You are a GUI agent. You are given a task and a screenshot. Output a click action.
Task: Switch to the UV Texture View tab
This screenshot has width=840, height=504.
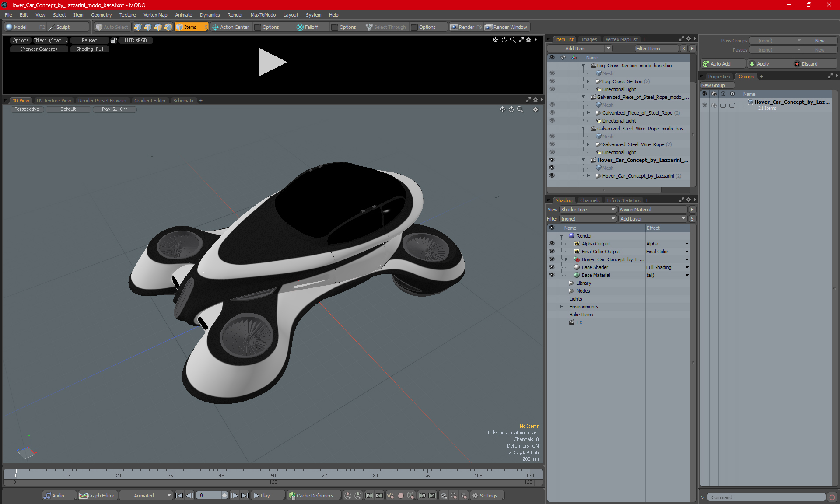[x=54, y=101]
